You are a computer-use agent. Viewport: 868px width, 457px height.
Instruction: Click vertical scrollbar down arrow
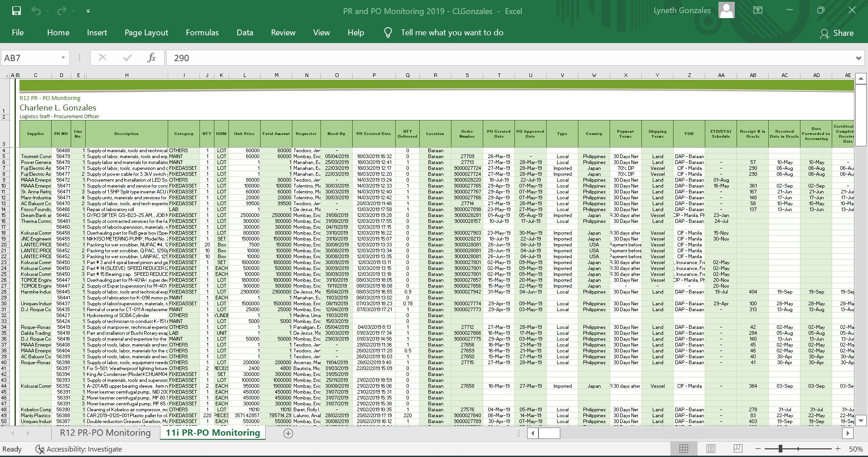click(x=860, y=420)
